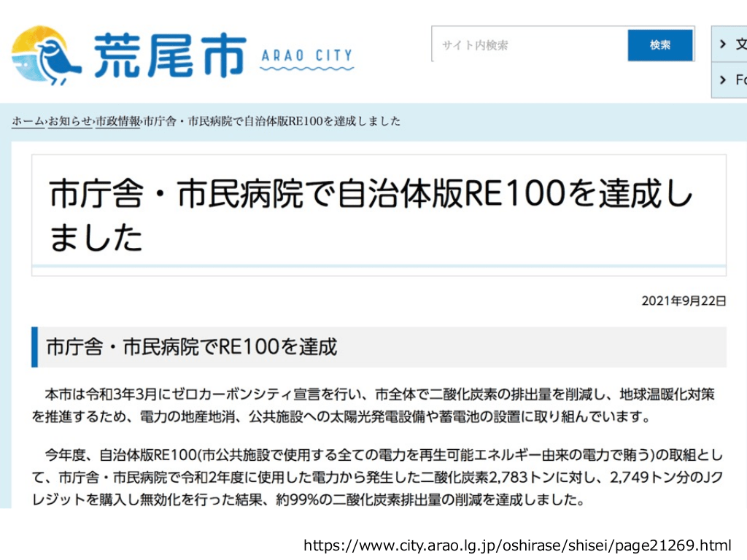Click the 荒尾市 site name logo text
The height and width of the screenshot is (560, 747).
click(169, 55)
